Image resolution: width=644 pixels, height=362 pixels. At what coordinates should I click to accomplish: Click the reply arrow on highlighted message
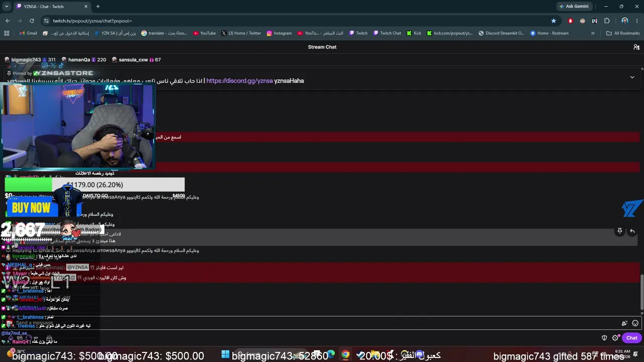[632, 231]
